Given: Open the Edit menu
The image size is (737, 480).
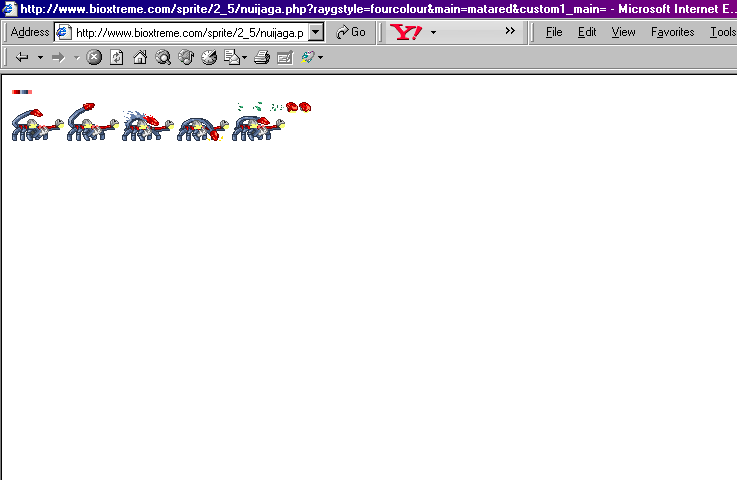Looking at the screenshot, I should (587, 32).
